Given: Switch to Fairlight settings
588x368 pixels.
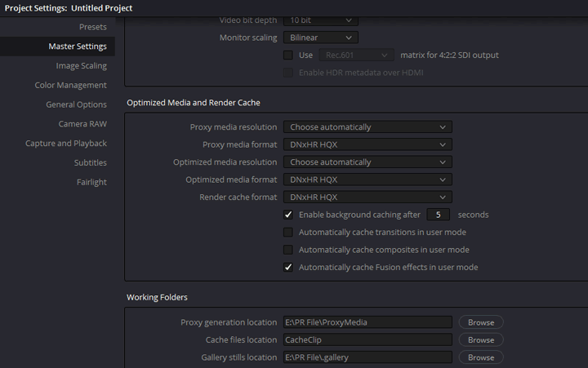Looking at the screenshot, I should click(x=91, y=182).
